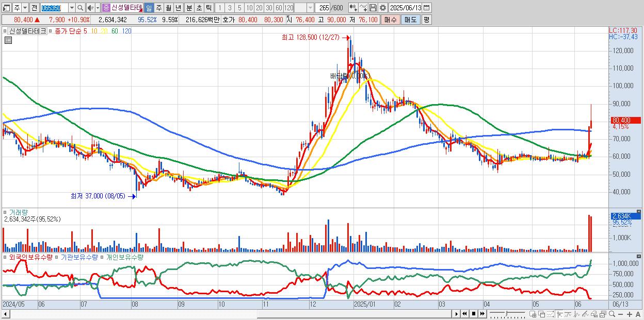Click the stock code field 065350

click(x=54, y=8)
